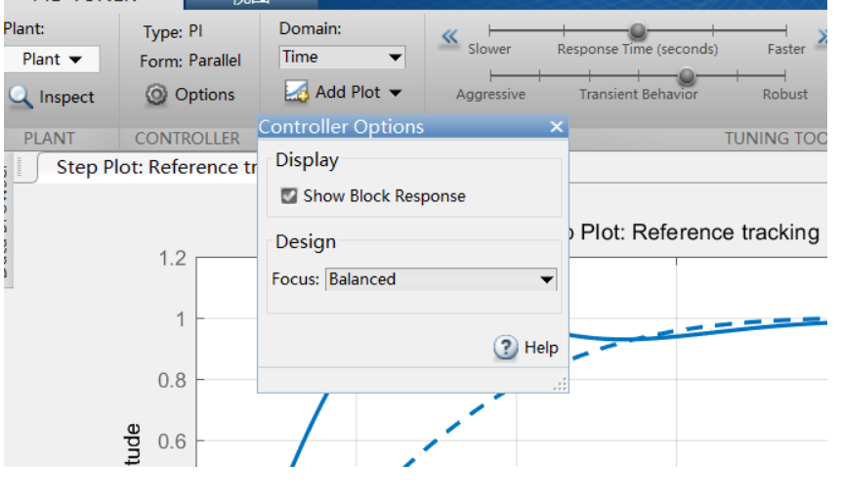Click the Add Plot chart icon
The image size is (841, 504).
click(x=296, y=91)
